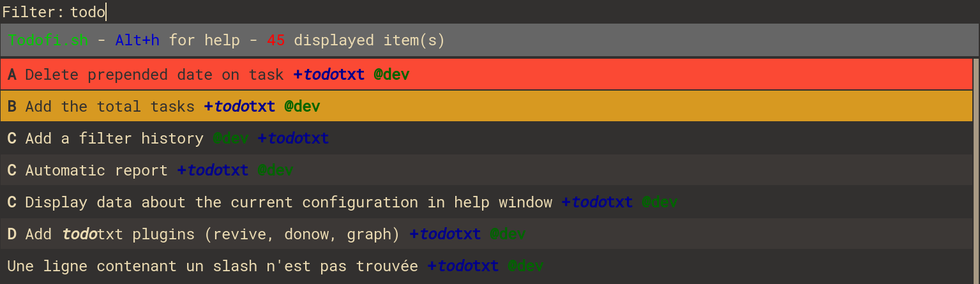The height and width of the screenshot is (284, 980).
Task: Click the @dev context tag on the red row
Action: (391, 75)
